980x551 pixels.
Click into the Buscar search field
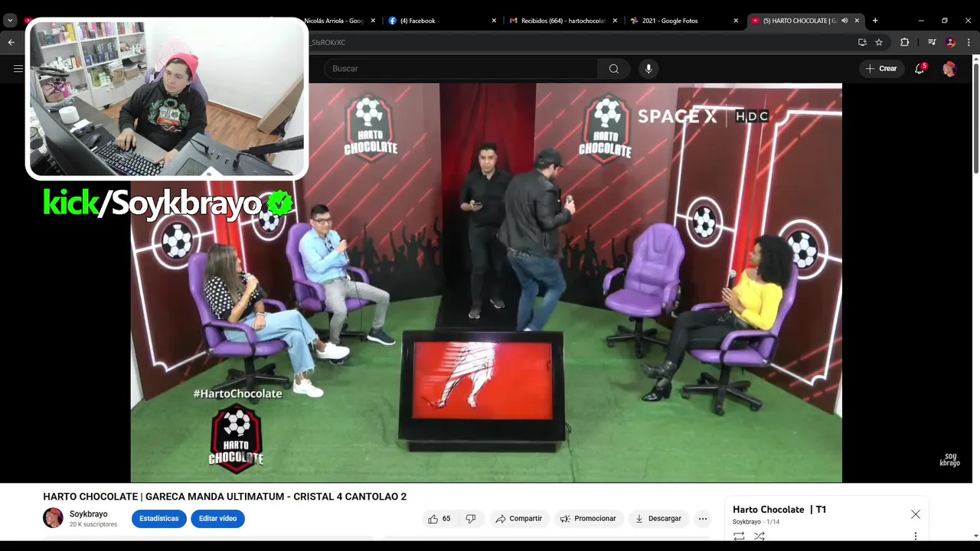[x=461, y=69]
